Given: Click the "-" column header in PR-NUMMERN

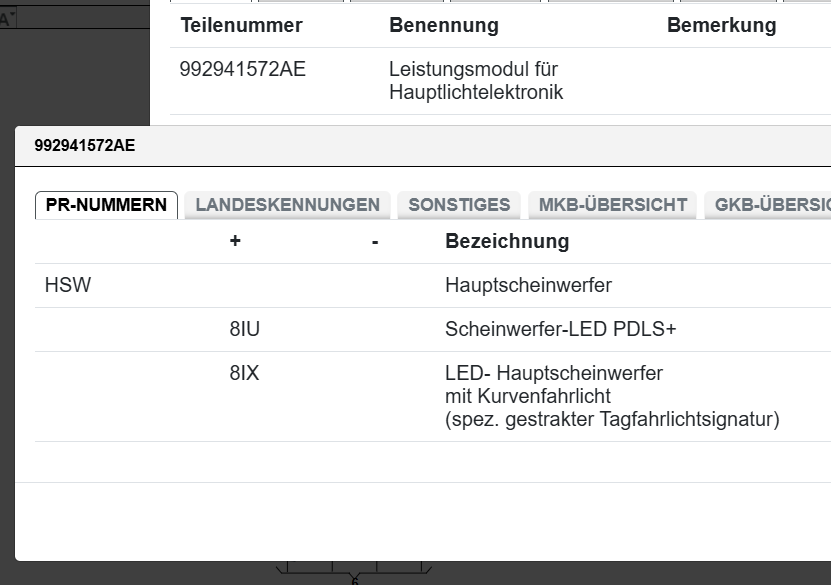Looking at the screenshot, I should pos(373,241).
